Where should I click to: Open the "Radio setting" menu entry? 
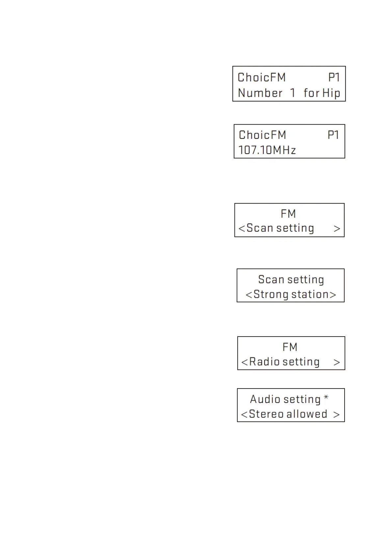(284, 362)
